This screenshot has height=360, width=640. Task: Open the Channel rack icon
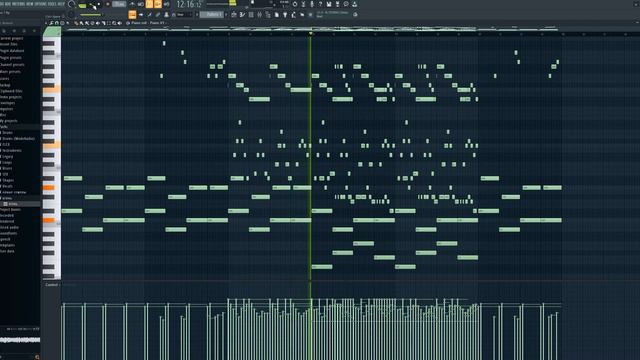(251, 14)
